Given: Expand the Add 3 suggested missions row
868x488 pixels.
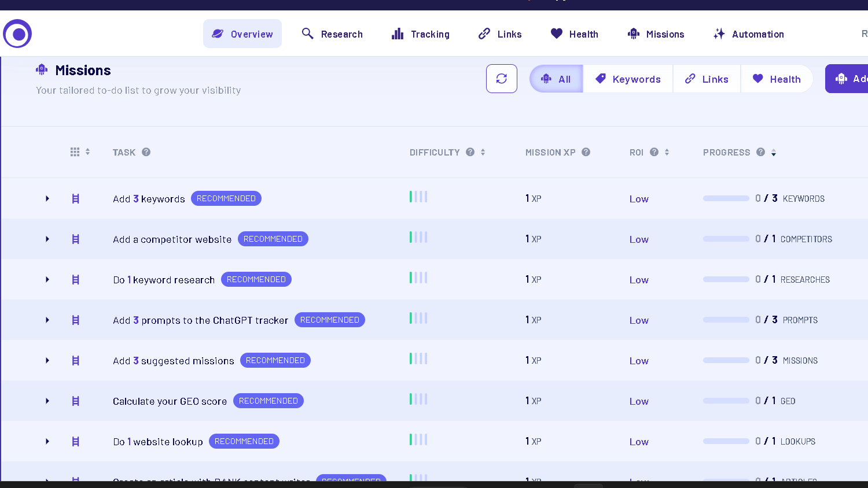Looking at the screenshot, I should tap(47, 360).
